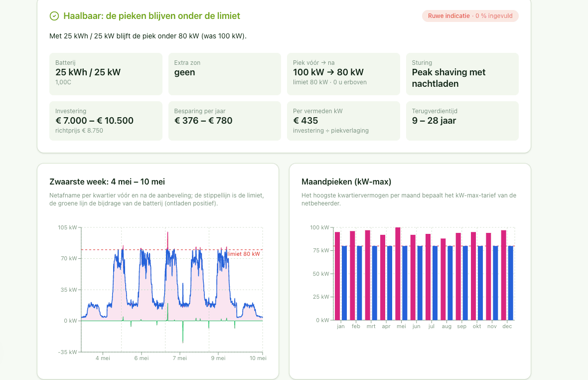Click the 'Piek vóór → na' card
The height and width of the screenshot is (380, 588).
pos(343,74)
